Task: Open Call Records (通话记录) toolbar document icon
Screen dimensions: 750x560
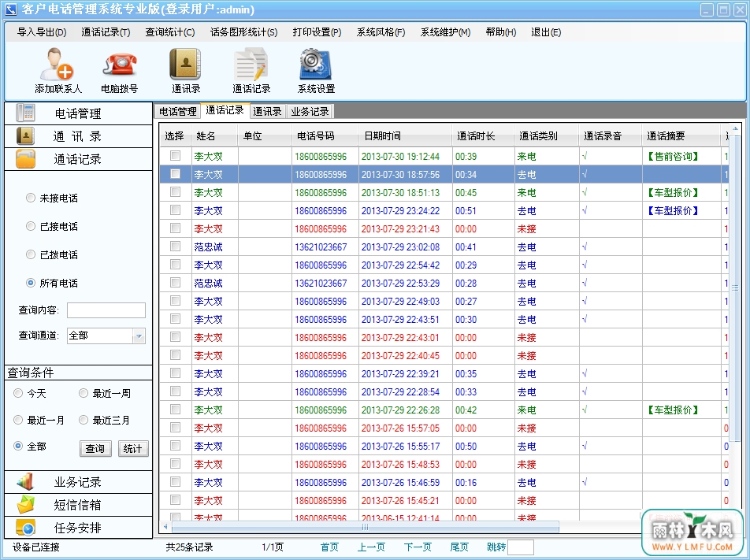Action: coord(251,64)
